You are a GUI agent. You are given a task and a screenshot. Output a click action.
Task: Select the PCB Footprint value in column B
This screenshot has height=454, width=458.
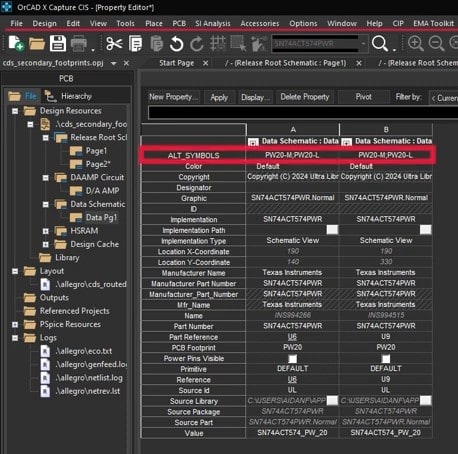click(x=386, y=347)
